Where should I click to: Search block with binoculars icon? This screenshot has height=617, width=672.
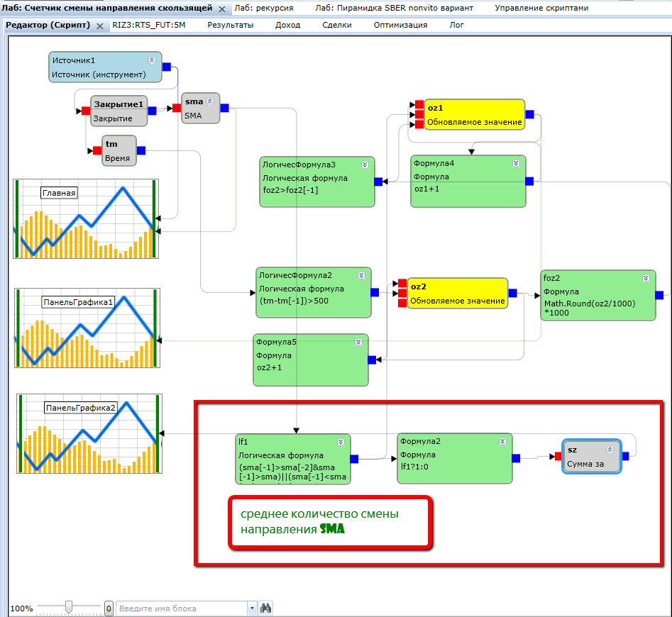tap(265, 608)
